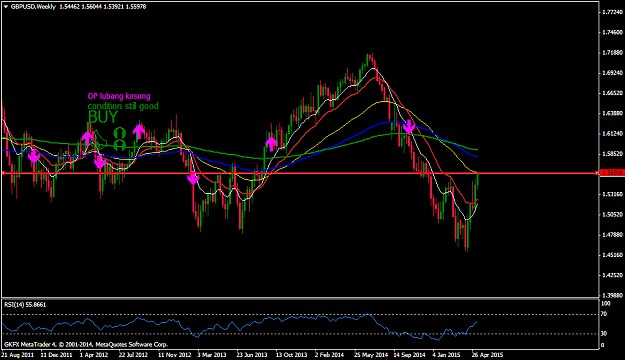Viewport: 625px width, 360px height.
Task: Click the 26 Apr 2015 date label
Action: [x=487, y=355]
